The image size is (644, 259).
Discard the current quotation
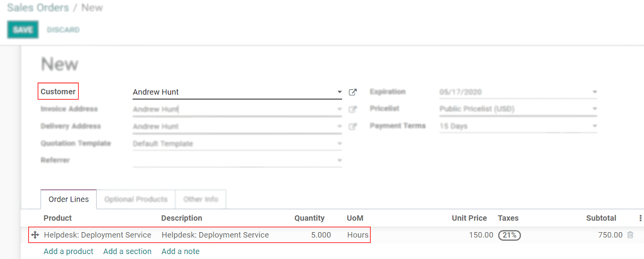click(63, 29)
